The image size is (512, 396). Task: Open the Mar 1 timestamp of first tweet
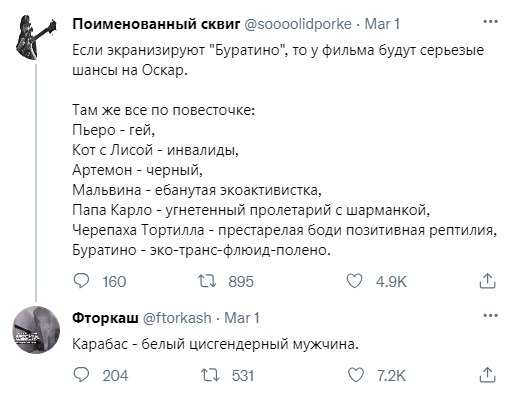pos(382,24)
